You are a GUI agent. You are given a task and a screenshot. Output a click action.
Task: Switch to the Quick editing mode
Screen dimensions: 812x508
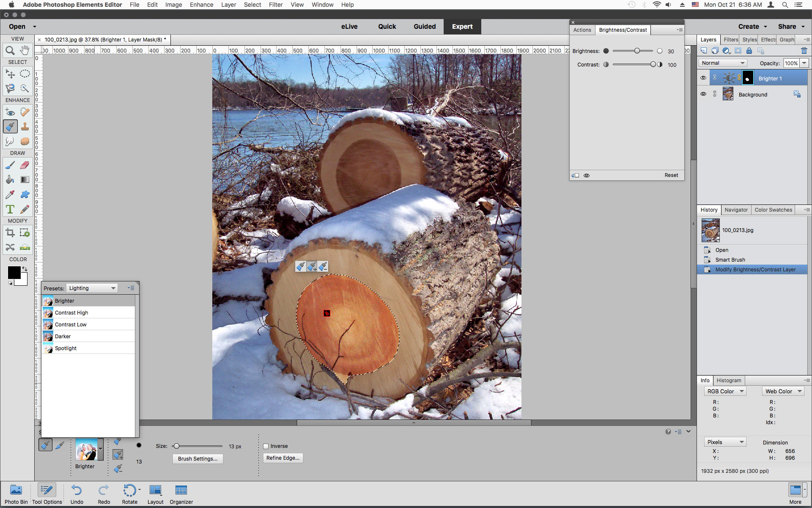point(387,26)
